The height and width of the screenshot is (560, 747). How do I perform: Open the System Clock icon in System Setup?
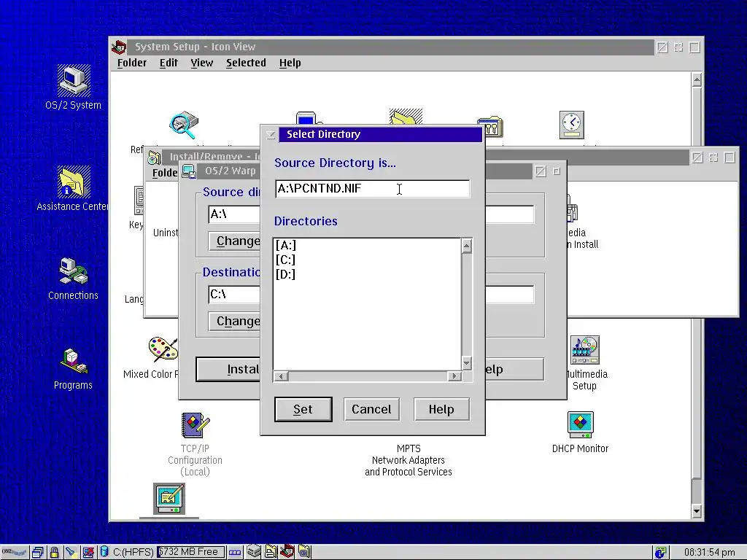pos(571,125)
